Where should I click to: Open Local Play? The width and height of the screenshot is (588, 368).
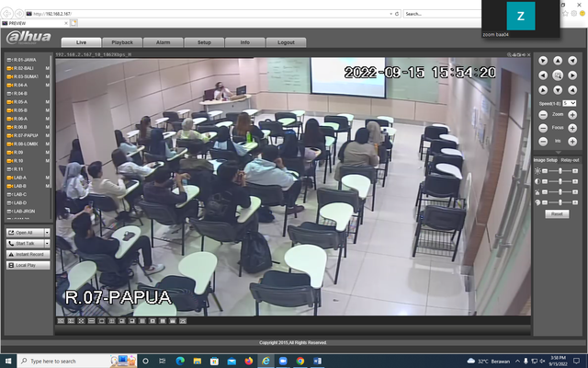pos(28,265)
